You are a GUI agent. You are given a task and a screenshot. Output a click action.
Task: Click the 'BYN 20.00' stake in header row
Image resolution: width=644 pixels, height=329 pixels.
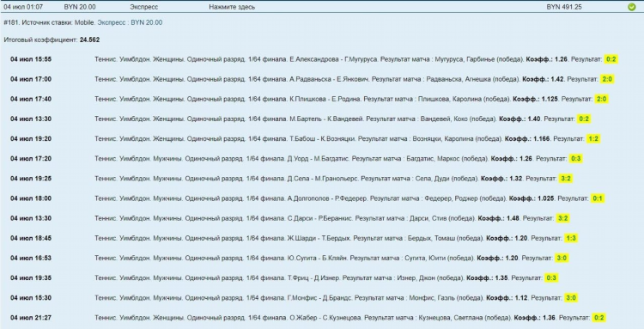coord(80,7)
